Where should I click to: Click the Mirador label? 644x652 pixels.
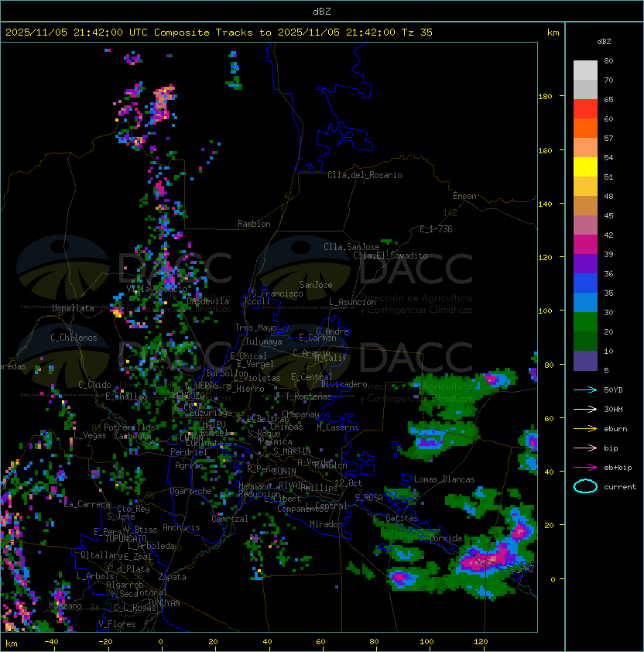click(x=326, y=524)
